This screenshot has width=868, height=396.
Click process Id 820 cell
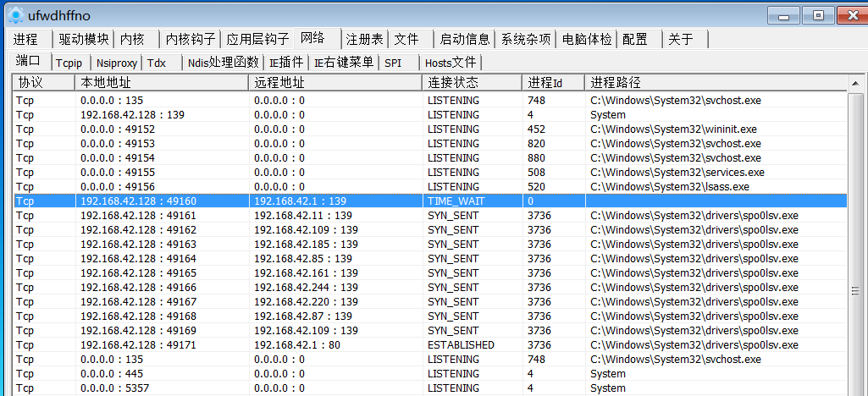(x=536, y=144)
